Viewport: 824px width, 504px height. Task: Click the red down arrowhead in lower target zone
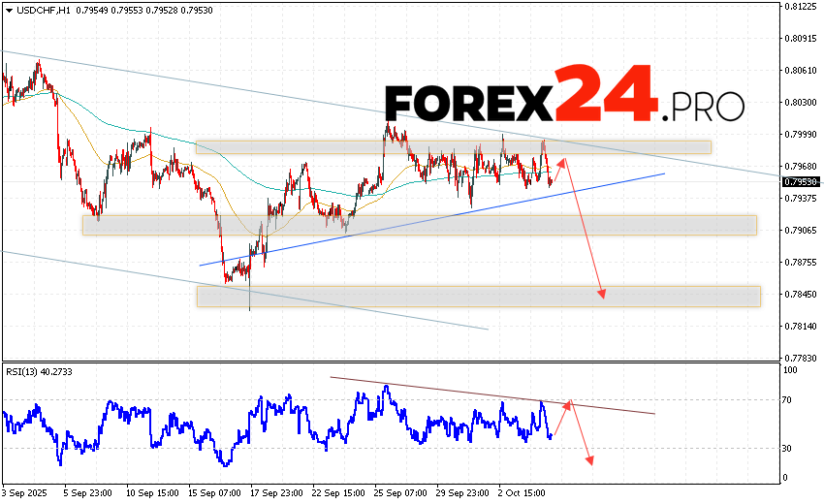click(x=602, y=293)
